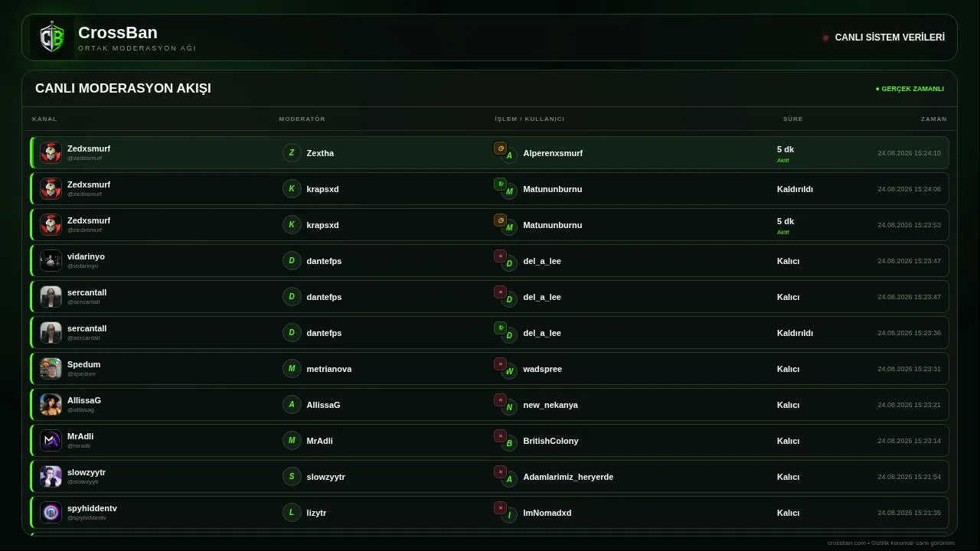Viewport: 980px width, 551px height.
Task: Open the AllissaG channel avatar
Action: pos(51,405)
